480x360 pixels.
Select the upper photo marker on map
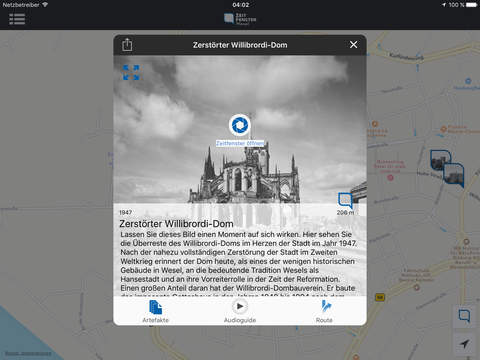(x=440, y=160)
